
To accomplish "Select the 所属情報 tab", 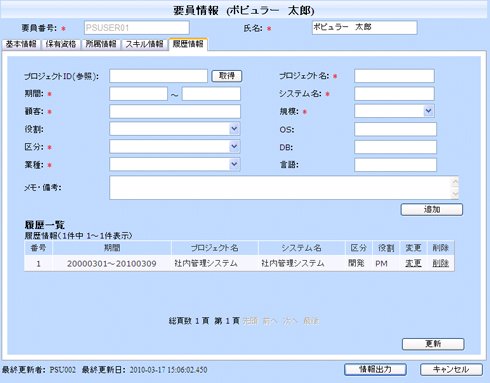I will 101,44.
